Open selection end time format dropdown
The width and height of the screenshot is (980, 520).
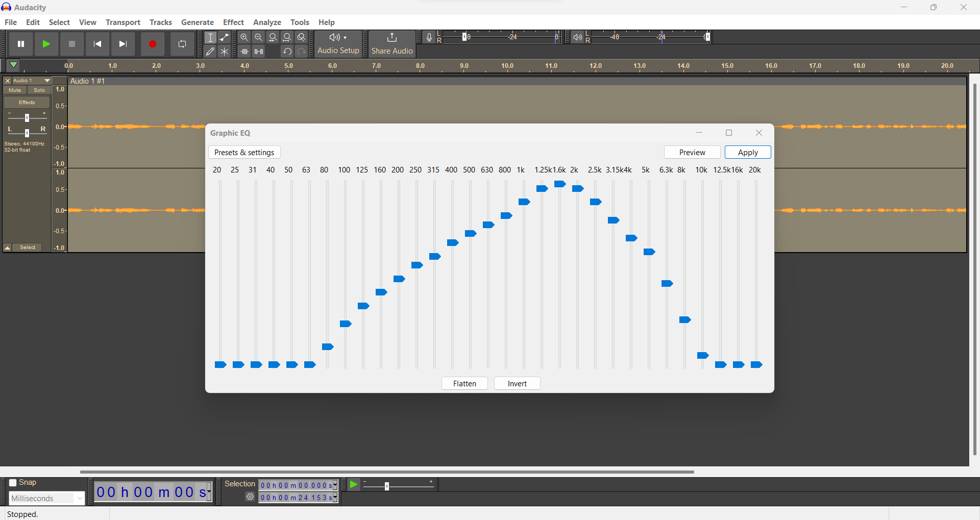335,498
